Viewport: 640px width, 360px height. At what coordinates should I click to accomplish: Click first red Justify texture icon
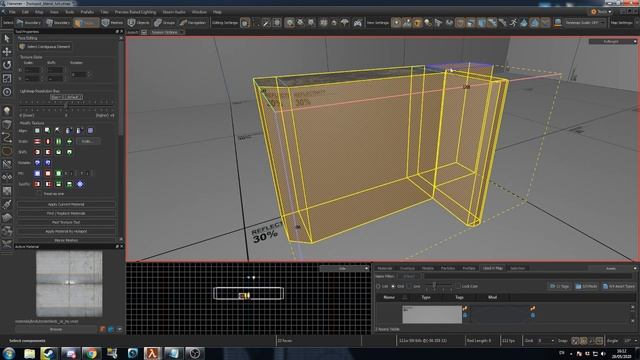(x=37, y=184)
